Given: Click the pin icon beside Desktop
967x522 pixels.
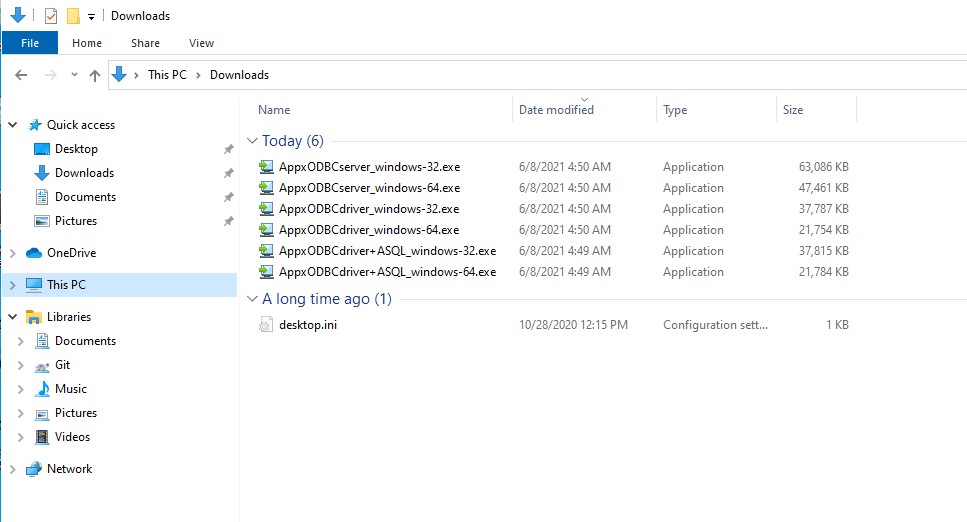Looking at the screenshot, I should tap(228, 149).
